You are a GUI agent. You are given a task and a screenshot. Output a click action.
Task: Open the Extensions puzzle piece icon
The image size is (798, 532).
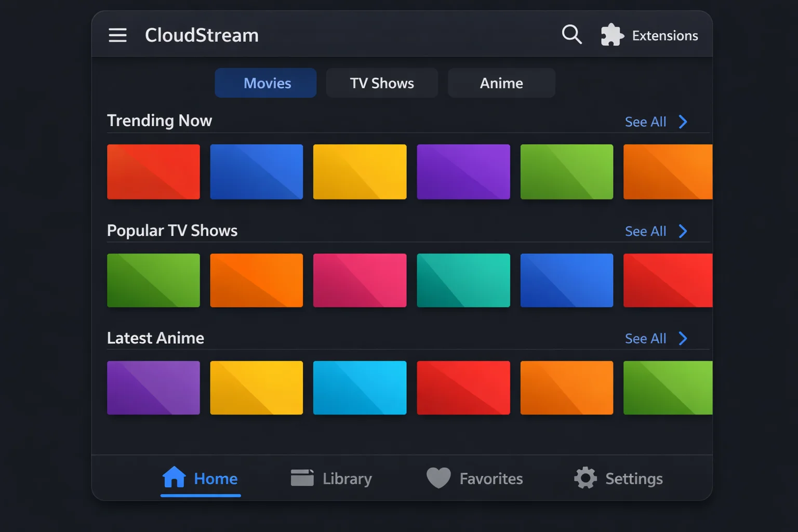(x=612, y=35)
